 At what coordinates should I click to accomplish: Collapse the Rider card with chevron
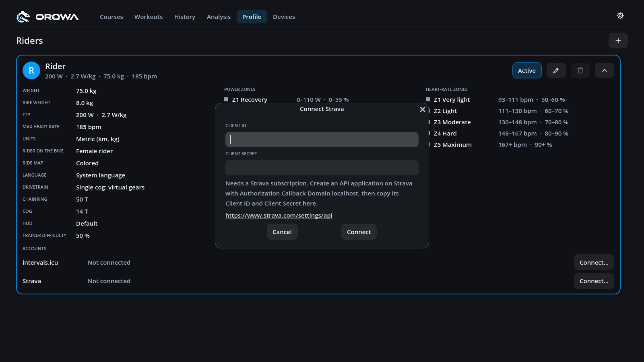[605, 70]
